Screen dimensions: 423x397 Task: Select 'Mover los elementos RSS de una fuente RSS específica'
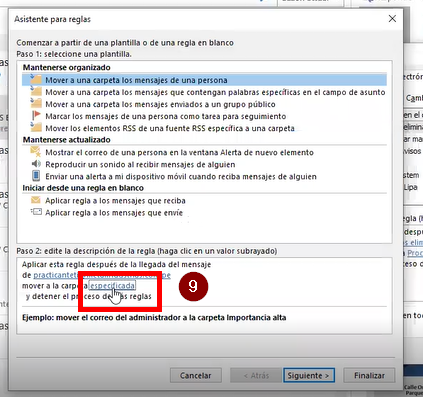pos(170,128)
